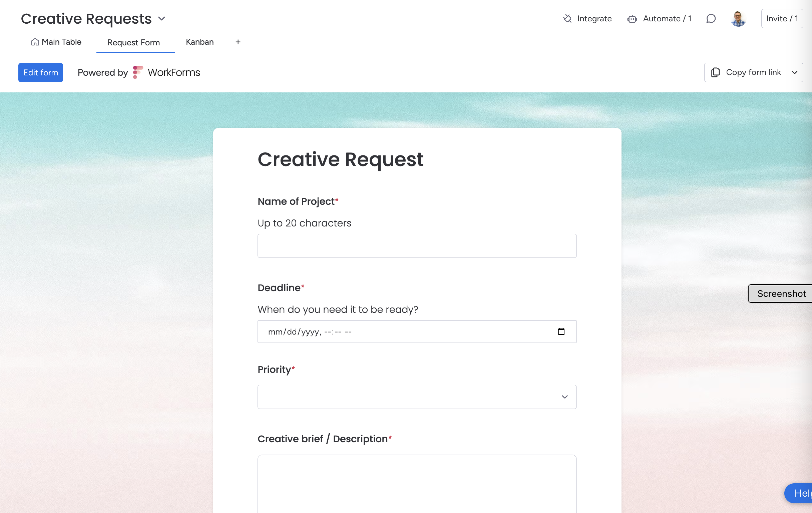Click the copy icon in Copy form link

[715, 72]
